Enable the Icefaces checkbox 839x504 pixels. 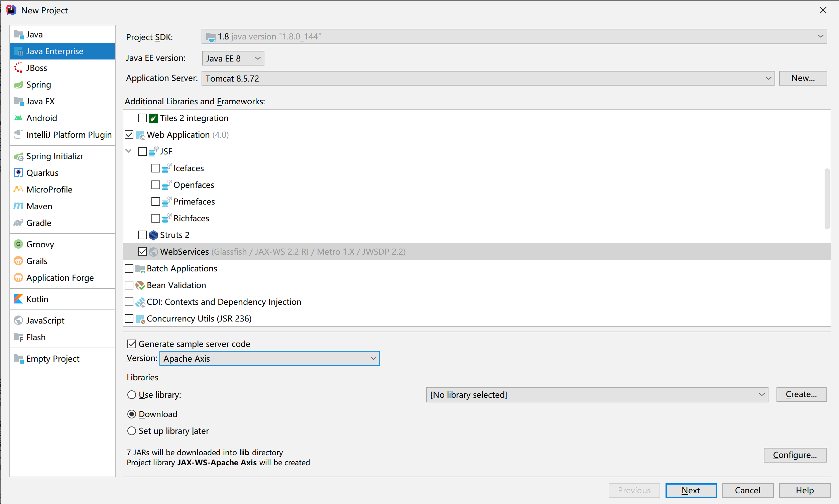[155, 168]
